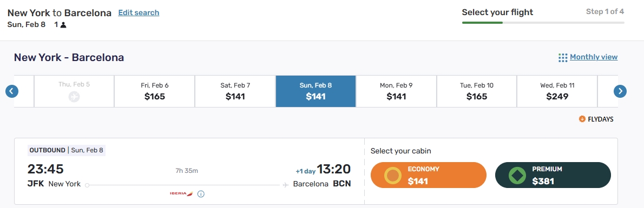Screen dimensions: 644x208
Task: Open the Monthly view link
Action: [x=594, y=57]
